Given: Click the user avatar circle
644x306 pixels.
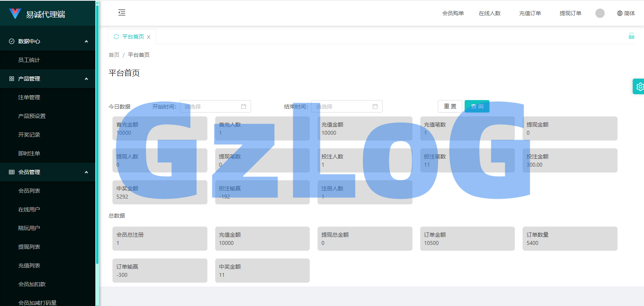Looking at the screenshot, I should point(600,13).
